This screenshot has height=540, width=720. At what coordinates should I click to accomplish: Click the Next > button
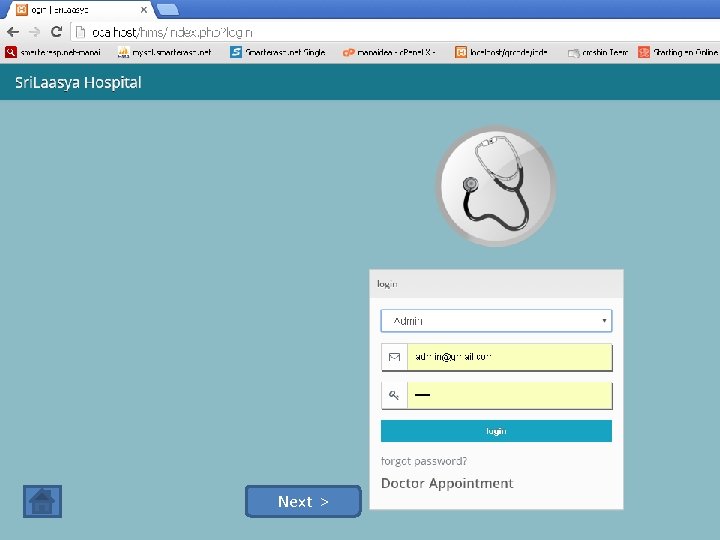303,501
